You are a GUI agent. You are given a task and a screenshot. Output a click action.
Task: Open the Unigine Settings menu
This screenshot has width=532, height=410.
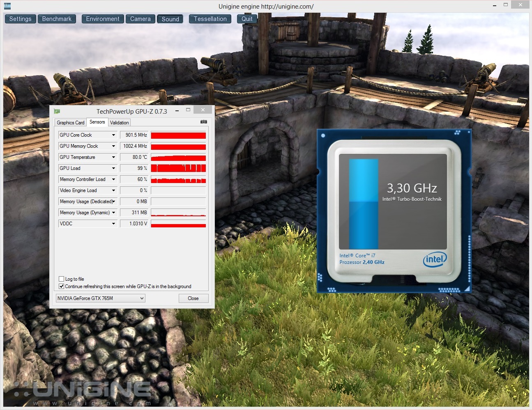tap(21, 19)
